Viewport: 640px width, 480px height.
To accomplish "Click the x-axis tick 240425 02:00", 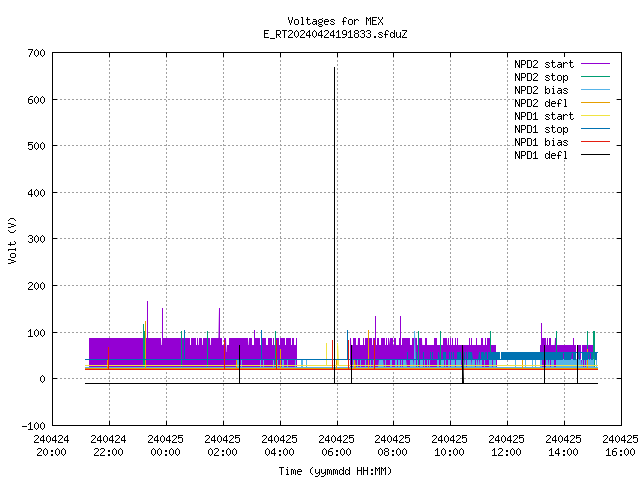I will (222, 446).
